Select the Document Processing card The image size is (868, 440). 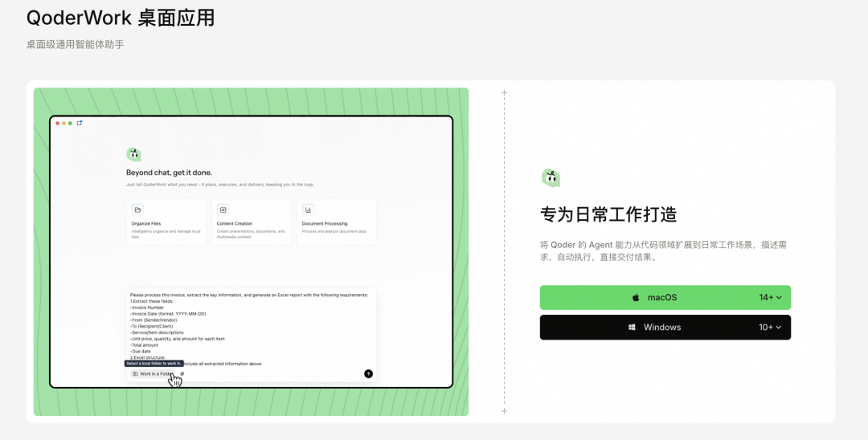337,222
